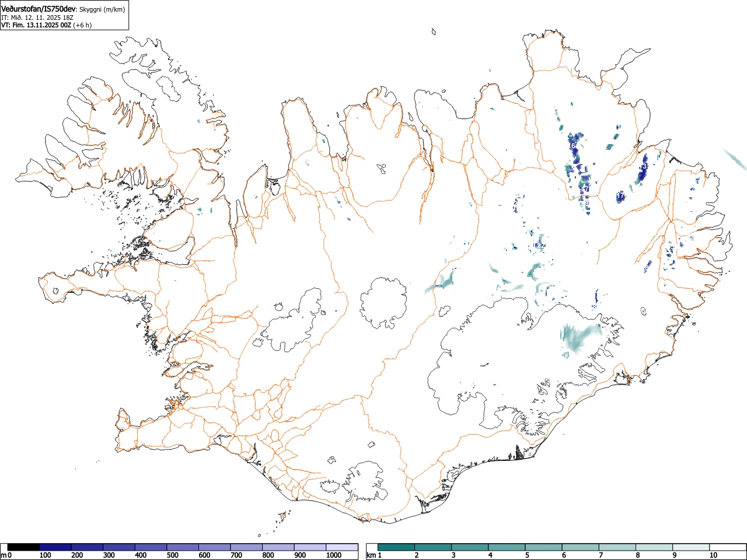
Task: Click the '10' tick on the kilometre scale
Action: tap(713, 555)
